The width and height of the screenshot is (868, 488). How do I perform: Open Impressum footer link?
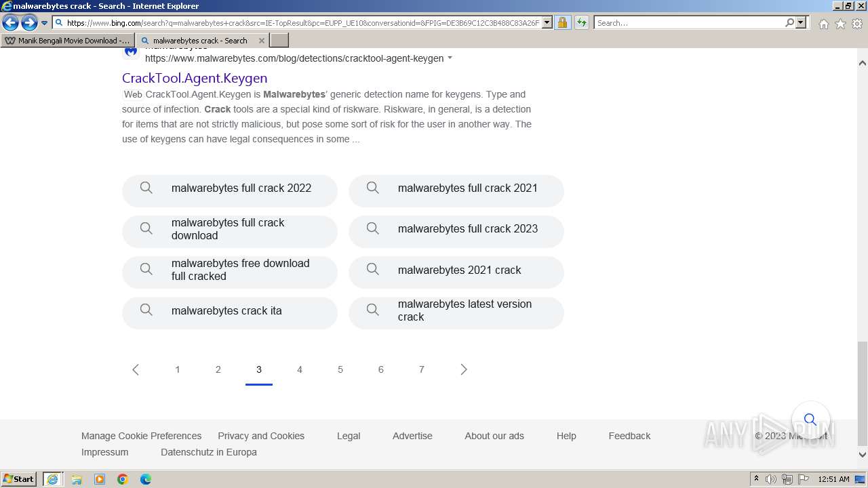coord(104,452)
